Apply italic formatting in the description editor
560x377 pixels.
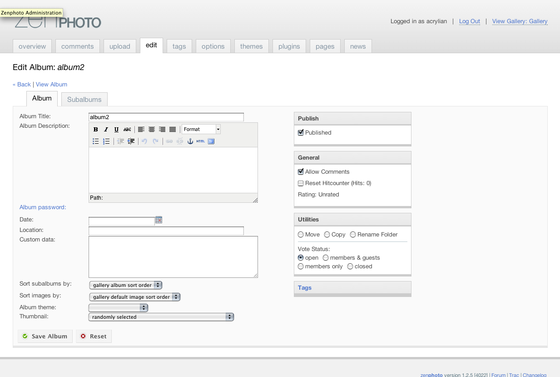tap(106, 129)
